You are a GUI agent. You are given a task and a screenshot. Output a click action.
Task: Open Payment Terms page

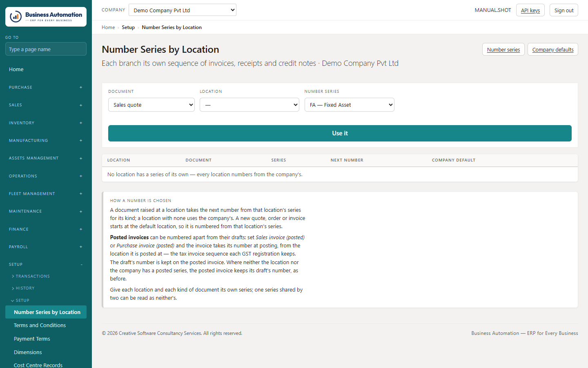[46, 339]
